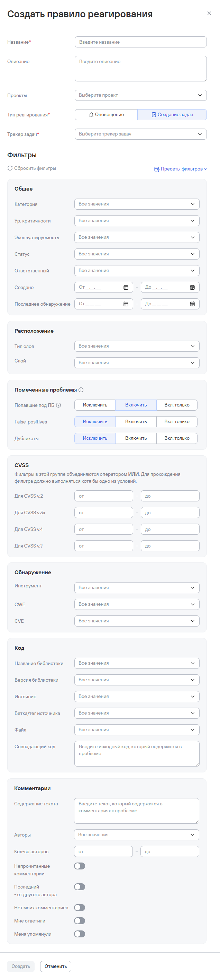Switch to Создание задач reaction type

pos(172,114)
